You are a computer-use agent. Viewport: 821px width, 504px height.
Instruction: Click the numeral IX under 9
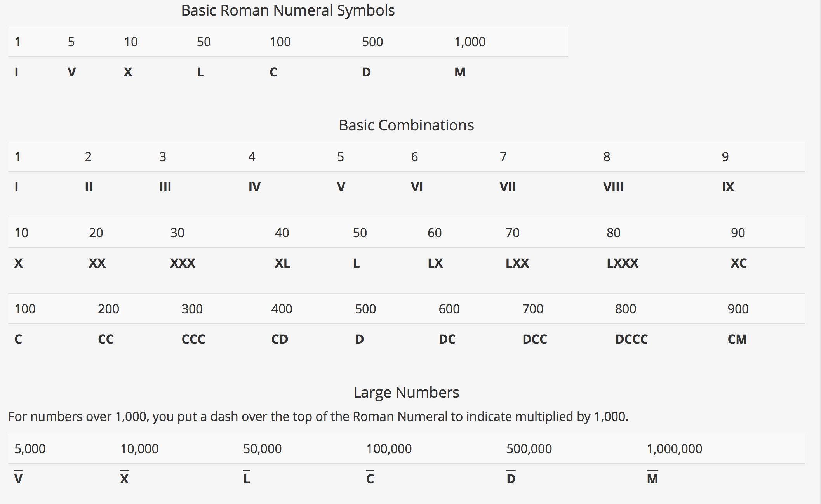pyautogui.click(x=728, y=187)
